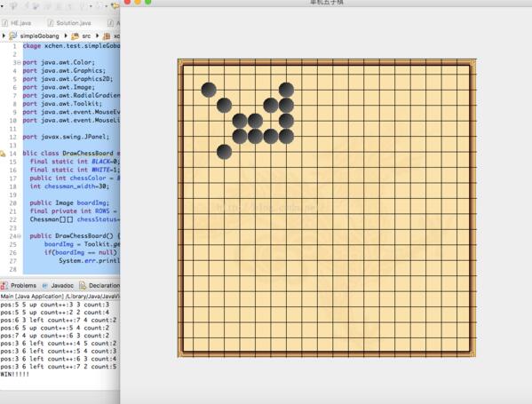This screenshot has height=404, width=532.
Task: Click the Declaration tab icon
Action: point(83,286)
